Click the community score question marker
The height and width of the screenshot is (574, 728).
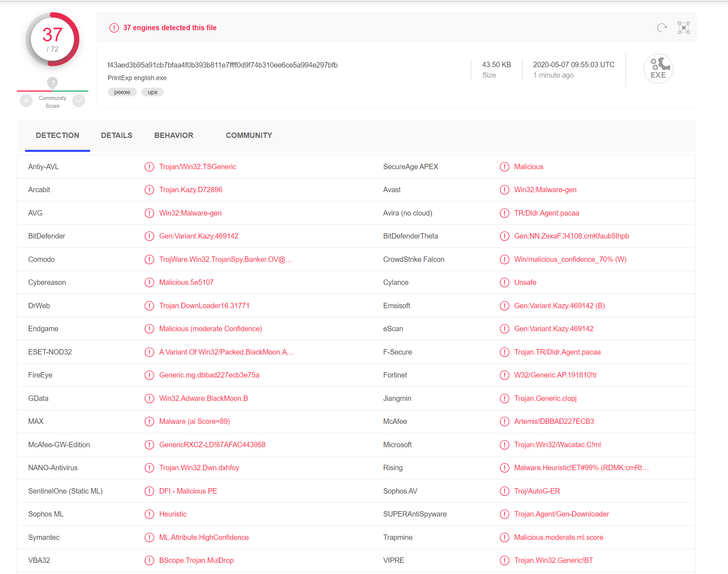(52, 83)
